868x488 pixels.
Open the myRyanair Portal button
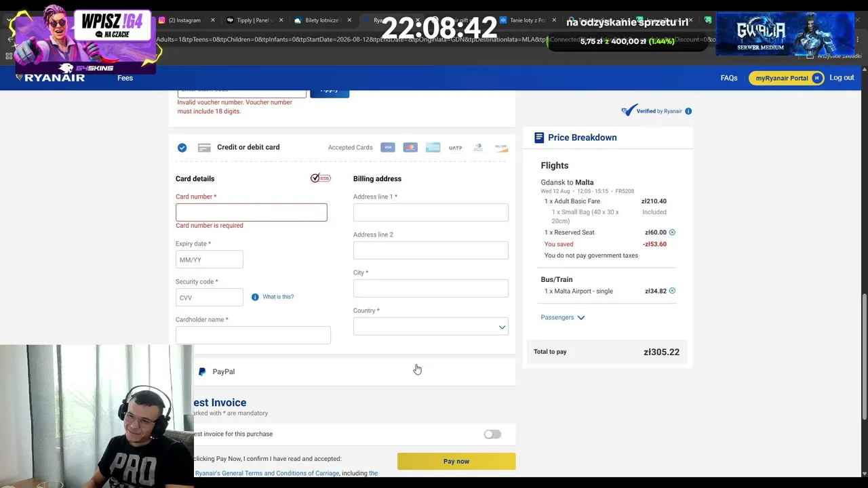coord(786,78)
